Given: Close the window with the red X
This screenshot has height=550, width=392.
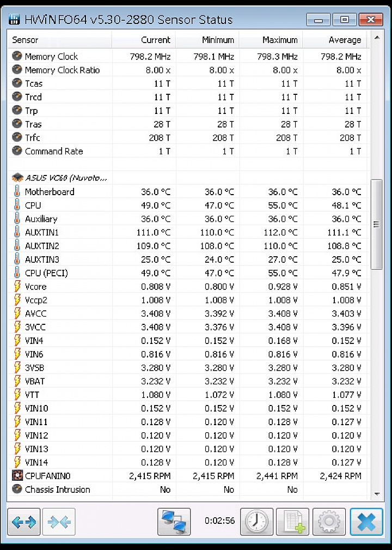Looking at the screenshot, I should coord(371,20).
